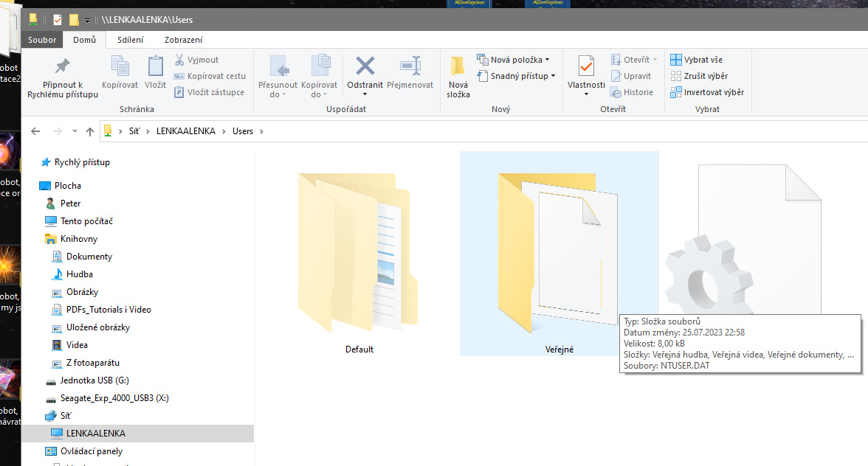Expand chevron after Users in breadcrumb
The image size is (868, 466).
261,131
